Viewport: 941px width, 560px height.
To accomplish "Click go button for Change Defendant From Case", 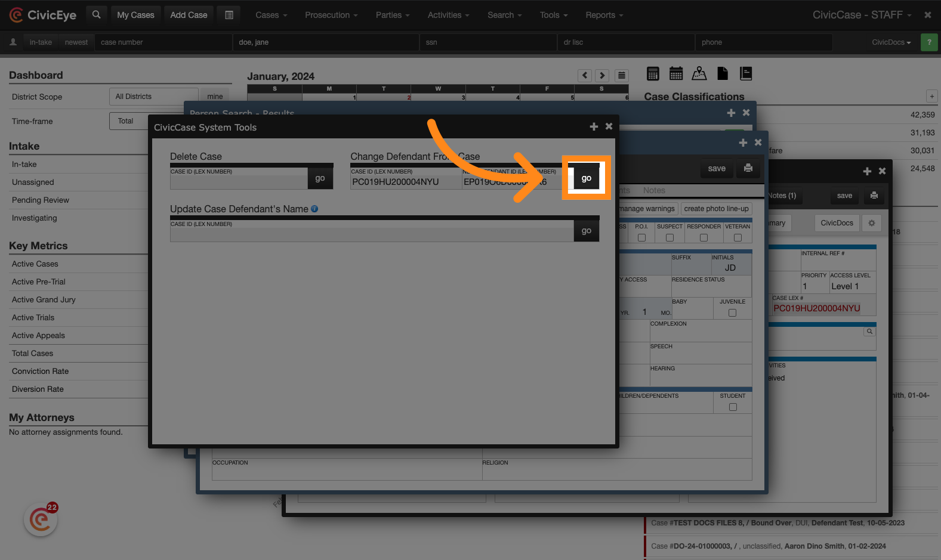I will 586,178.
